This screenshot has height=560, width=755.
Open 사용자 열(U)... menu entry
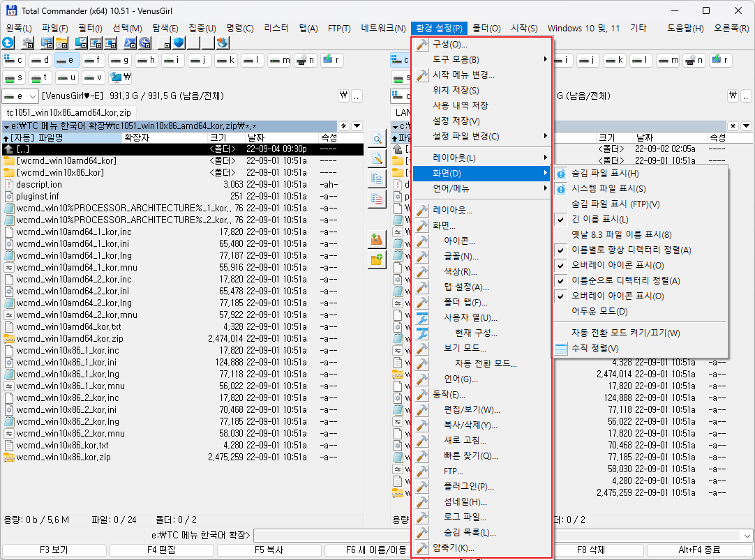point(482,317)
